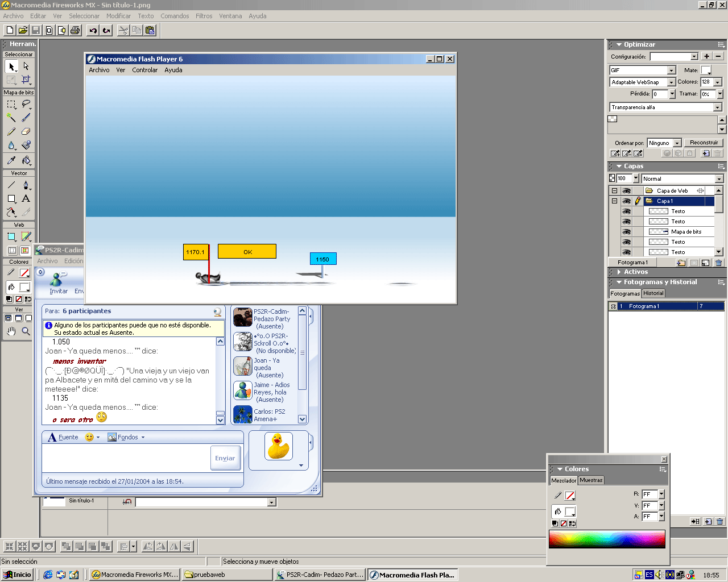
Task: Delete the selected layer with trash icon
Action: (x=719, y=263)
